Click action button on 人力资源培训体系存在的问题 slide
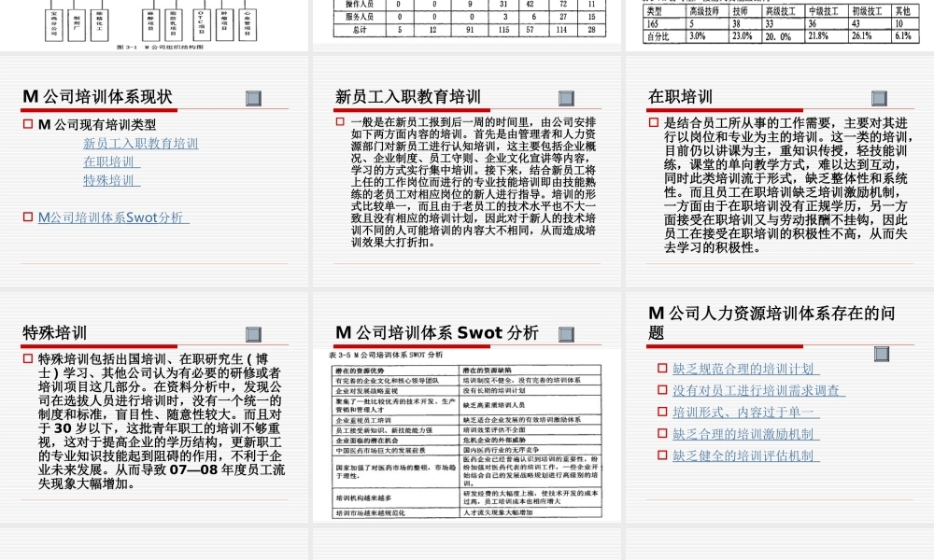 tap(882, 354)
